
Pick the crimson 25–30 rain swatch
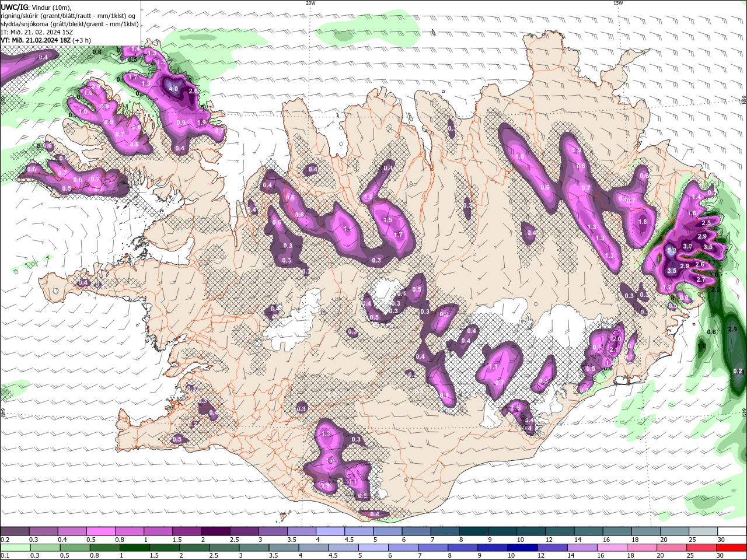[x=701, y=548]
